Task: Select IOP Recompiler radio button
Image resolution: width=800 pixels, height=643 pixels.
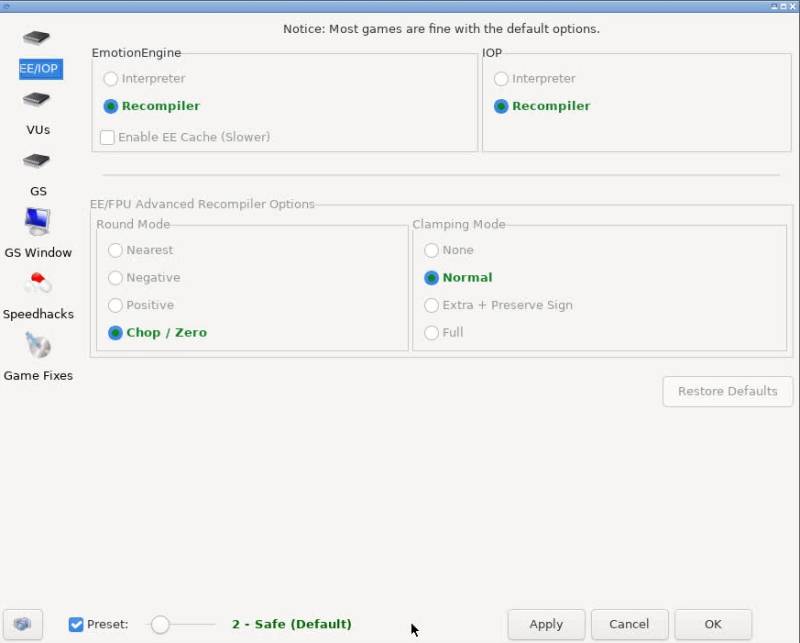Action: 501,106
